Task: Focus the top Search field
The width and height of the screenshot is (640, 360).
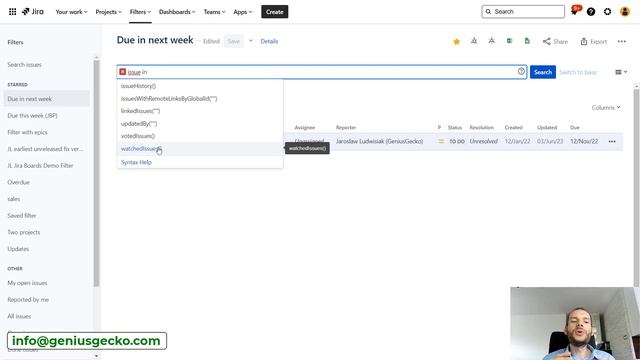Action: point(523,12)
